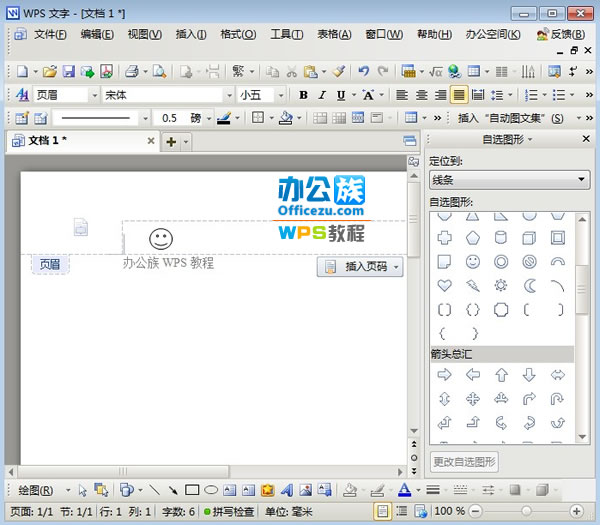Open the 插入(I) menu

[190, 34]
